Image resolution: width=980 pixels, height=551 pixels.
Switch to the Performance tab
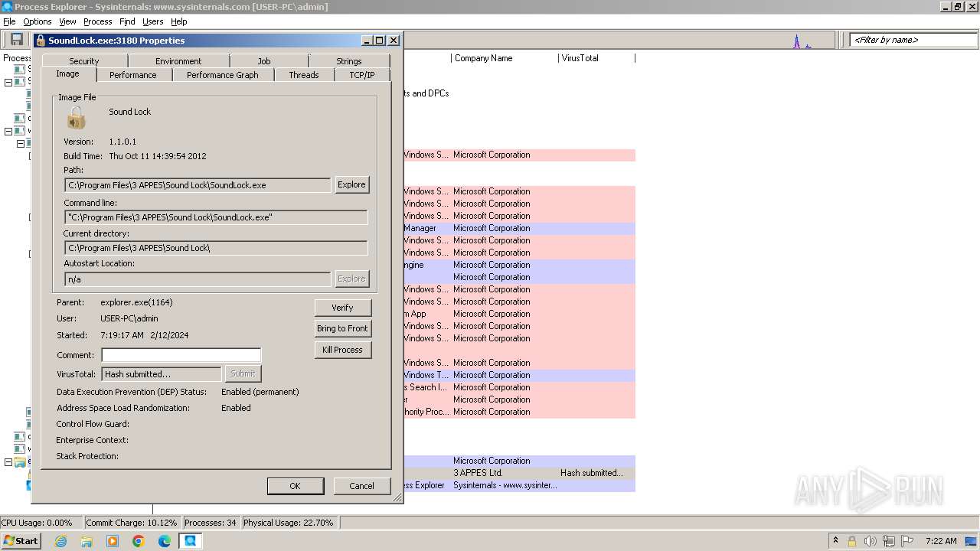click(132, 75)
